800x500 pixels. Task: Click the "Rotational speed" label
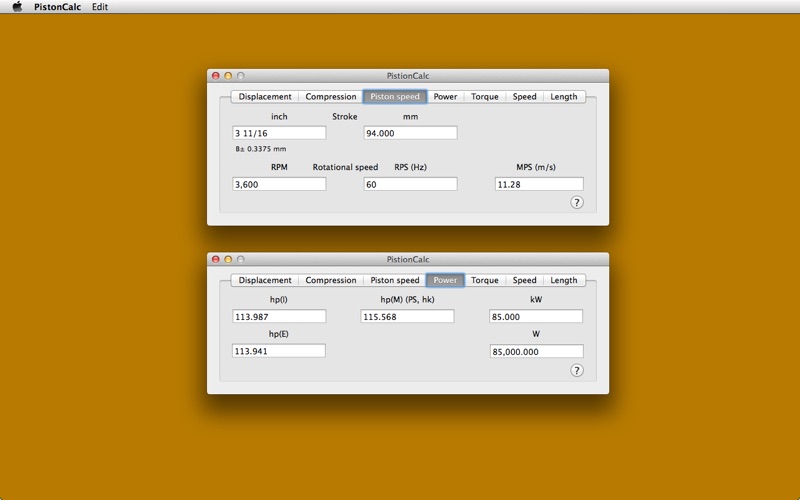coord(345,167)
